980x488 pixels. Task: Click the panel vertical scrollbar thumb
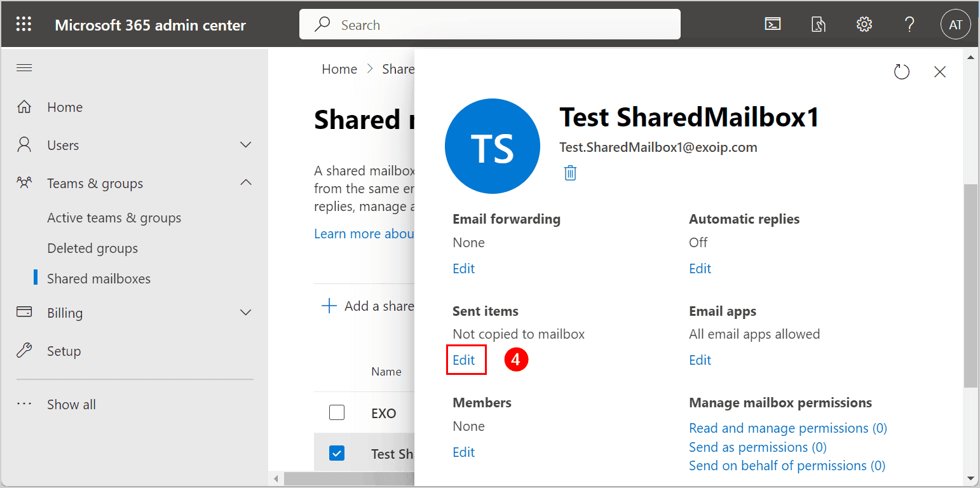(x=970, y=286)
